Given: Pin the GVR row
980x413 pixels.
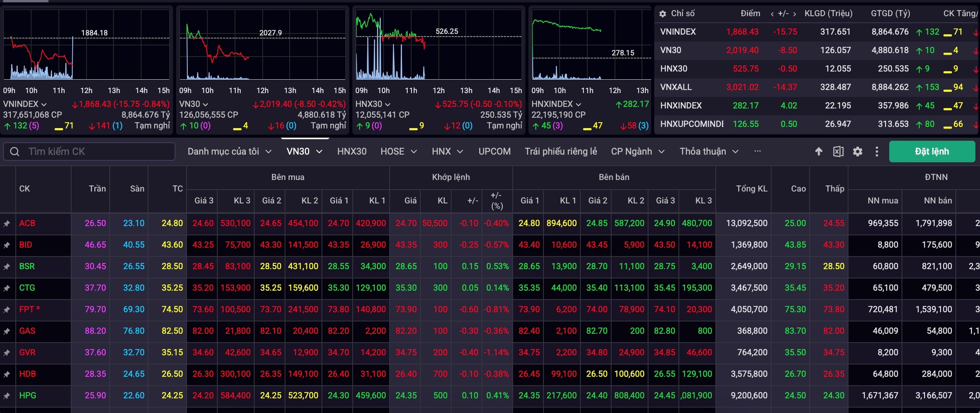Looking at the screenshot, I should tap(7, 353).
